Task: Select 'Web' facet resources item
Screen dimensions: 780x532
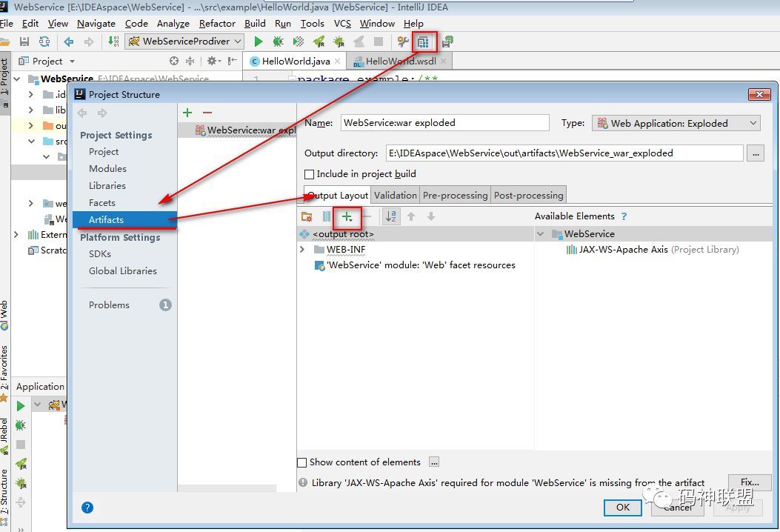Action: [416, 265]
